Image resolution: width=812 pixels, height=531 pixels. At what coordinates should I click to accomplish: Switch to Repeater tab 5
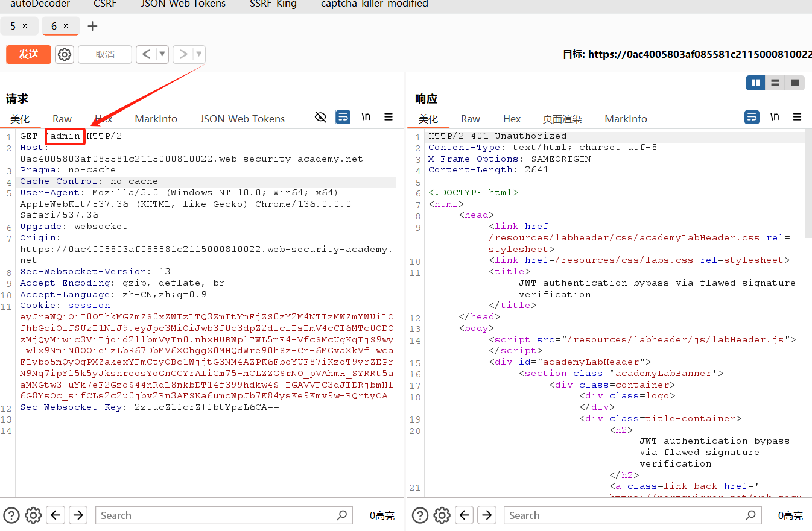click(13, 26)
